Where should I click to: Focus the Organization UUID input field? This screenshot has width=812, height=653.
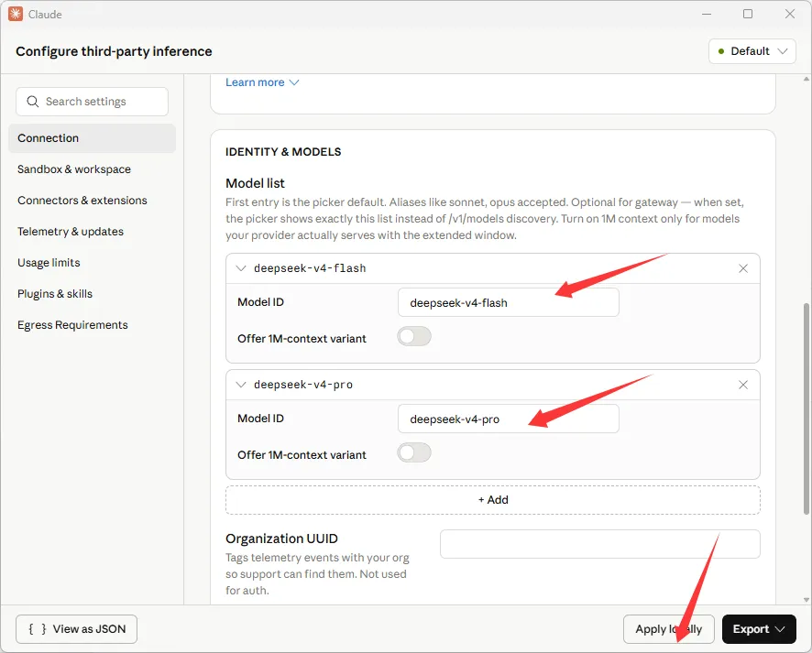point(599,544)
